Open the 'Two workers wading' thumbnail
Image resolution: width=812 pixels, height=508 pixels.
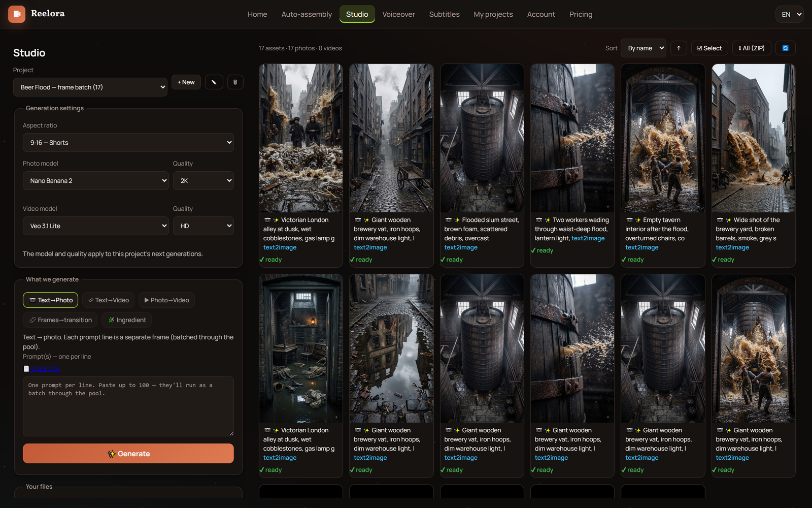point(572,138)
